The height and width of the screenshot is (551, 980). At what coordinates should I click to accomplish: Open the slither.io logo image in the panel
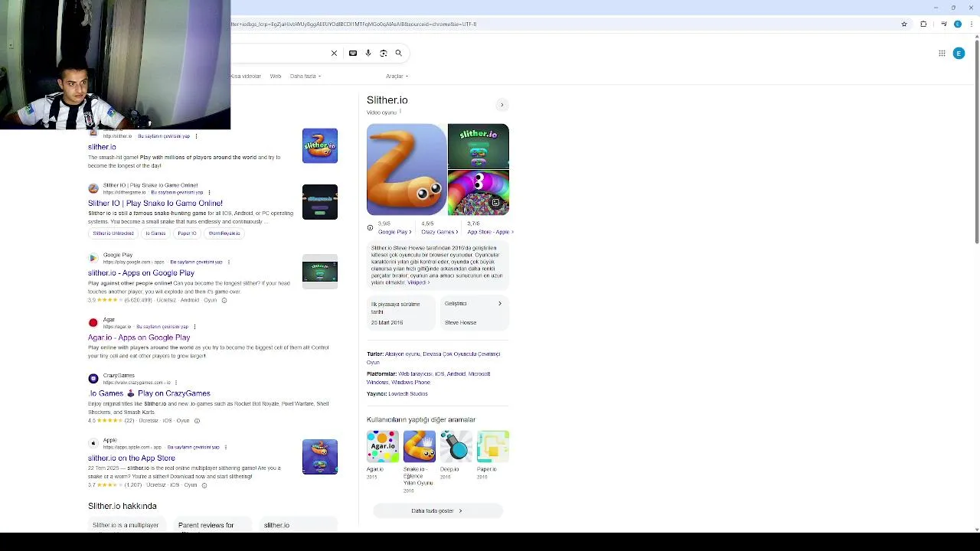pyautogui.click(x=479, y=145)
